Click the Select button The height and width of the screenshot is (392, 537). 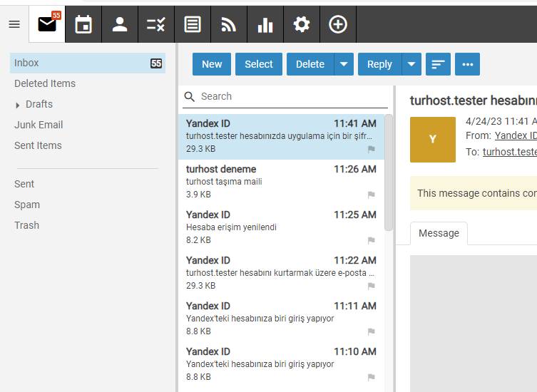coord(259,64)
